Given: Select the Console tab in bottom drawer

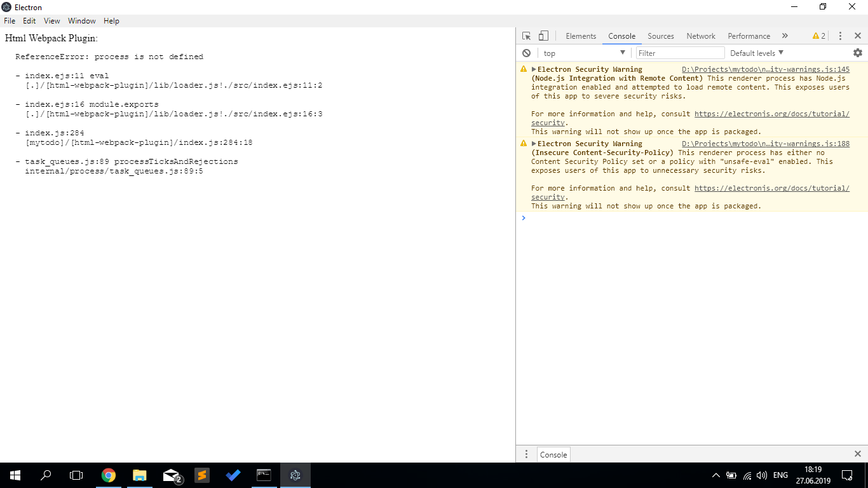Looking at the screenshot, I should pos(553,455).
